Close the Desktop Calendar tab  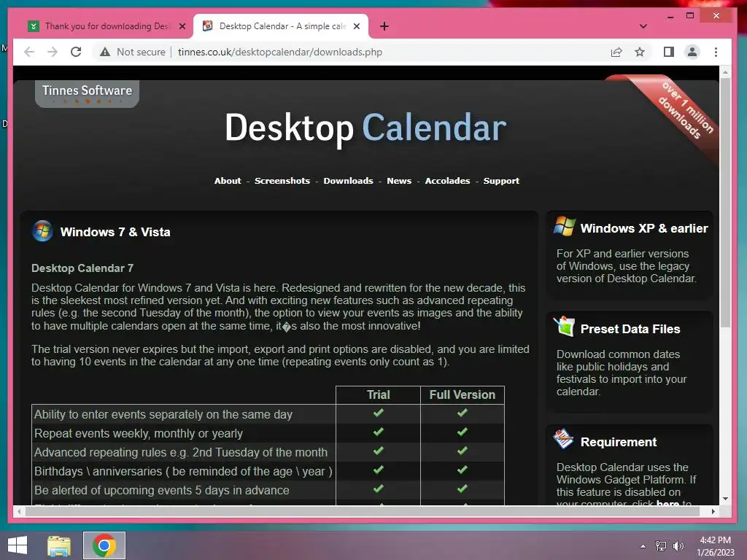point(356,26)
